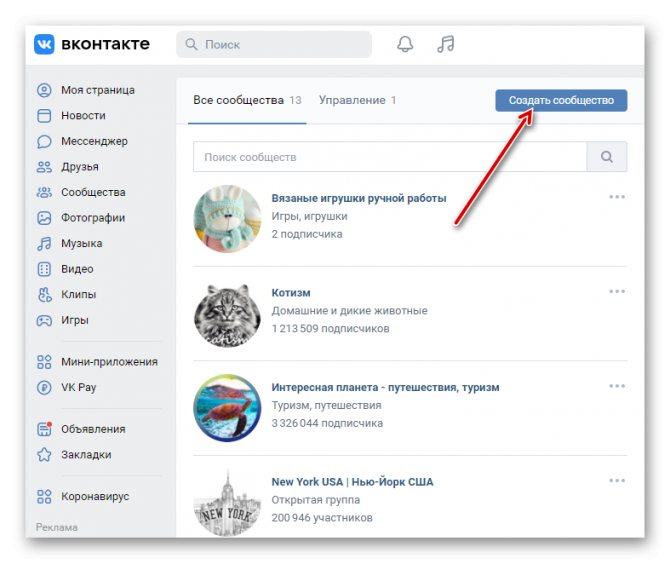
Task: Open notifications bell icon
Action: (x=405, y=44)
